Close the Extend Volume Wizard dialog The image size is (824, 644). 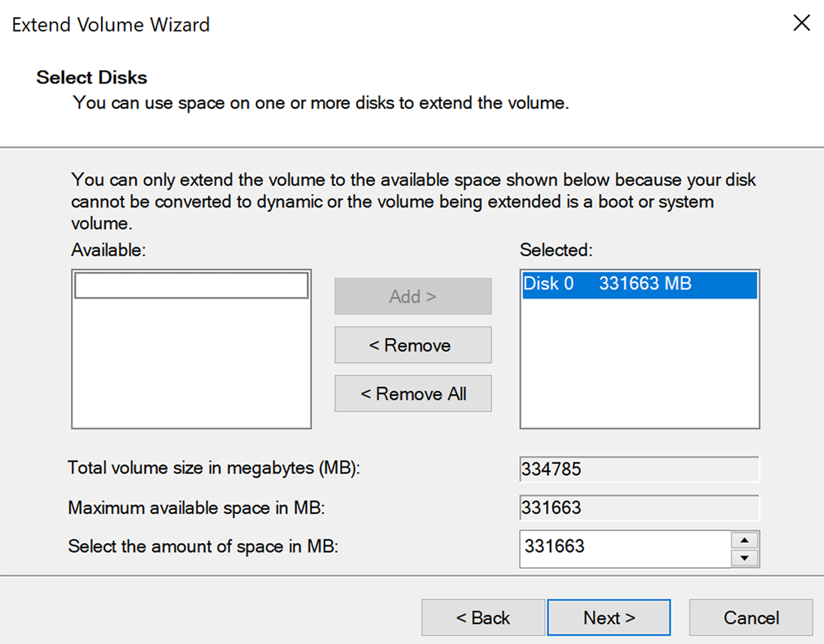coord(801,23)
